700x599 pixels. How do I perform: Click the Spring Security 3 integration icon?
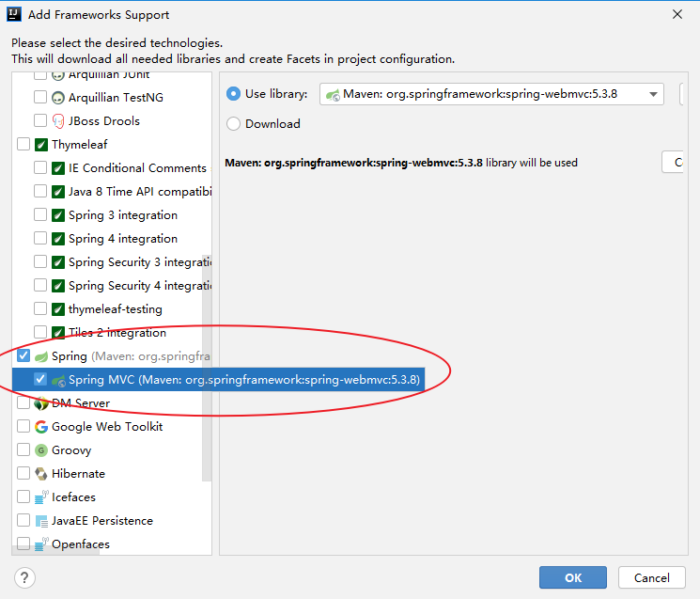pos(58,262)
